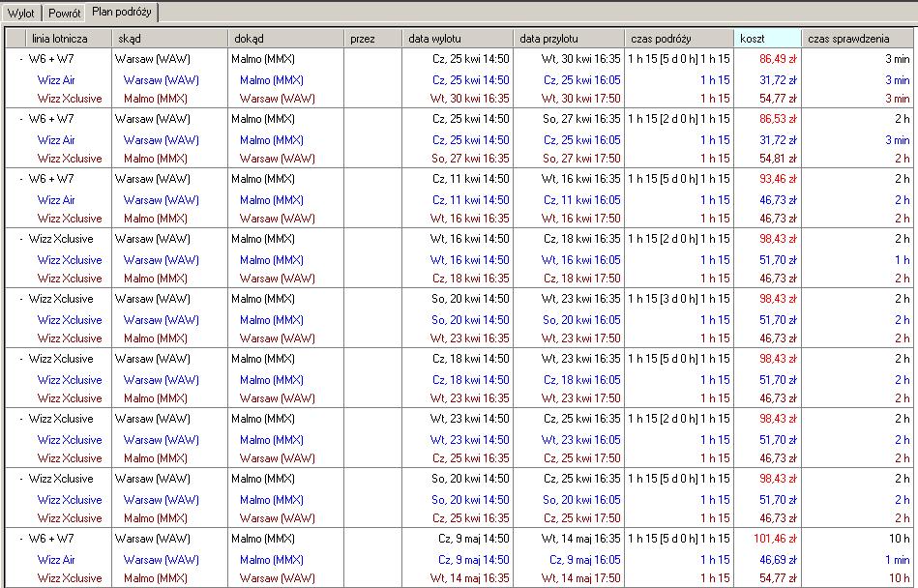Image resolution: width=918 pixels, height=588 pixels.
Task: Sort by the koszt column header
Action: tap(767, 39)
